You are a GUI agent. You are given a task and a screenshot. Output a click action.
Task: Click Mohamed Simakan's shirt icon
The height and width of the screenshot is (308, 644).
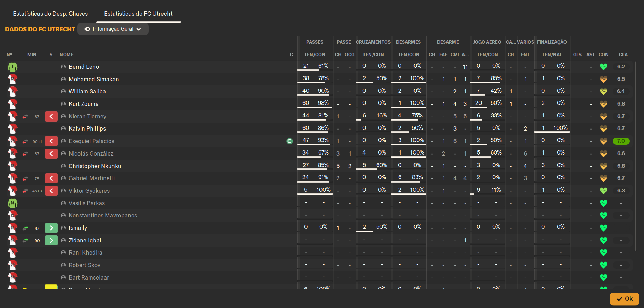[x=13, y=79]
